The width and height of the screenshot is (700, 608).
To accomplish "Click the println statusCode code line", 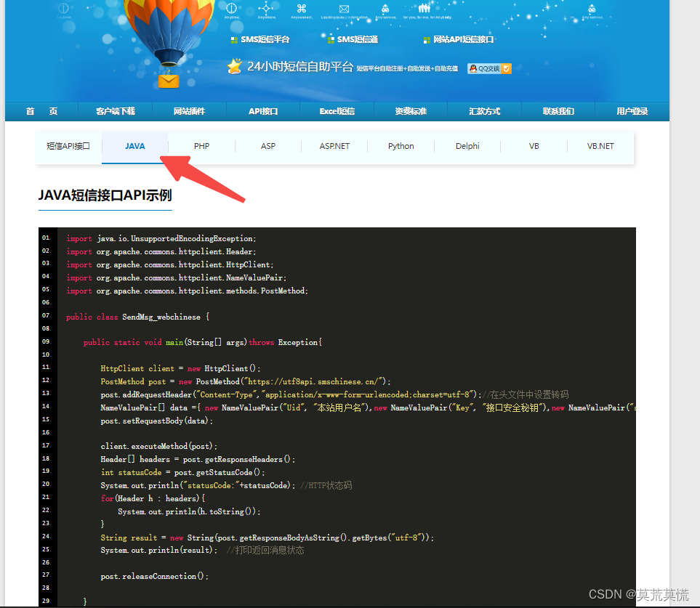I will (x=226, y=485).
